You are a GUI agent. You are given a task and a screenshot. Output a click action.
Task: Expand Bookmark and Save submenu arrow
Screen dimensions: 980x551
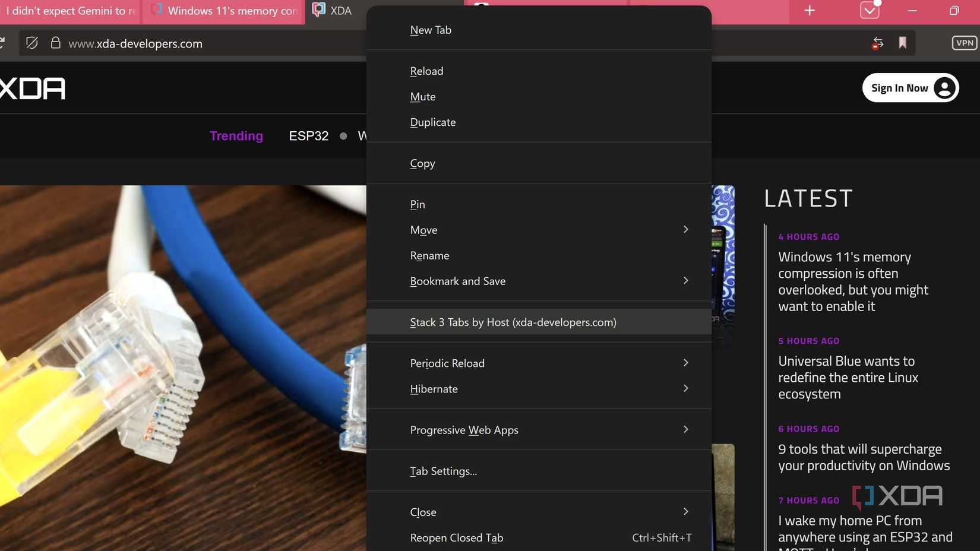coord(685,280)
